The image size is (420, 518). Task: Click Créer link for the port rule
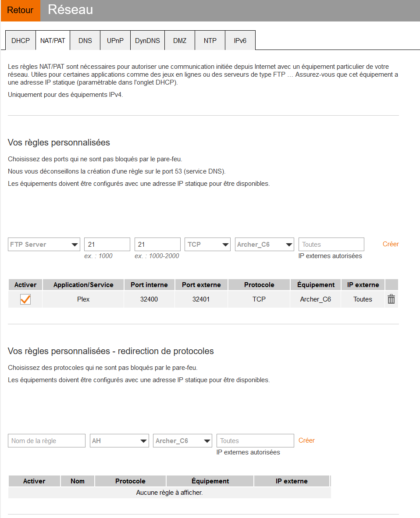[x=391, y=244]
